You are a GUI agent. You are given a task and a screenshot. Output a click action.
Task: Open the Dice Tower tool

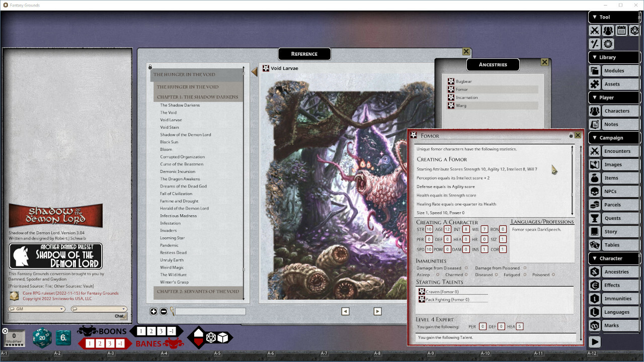coord(634,30)
